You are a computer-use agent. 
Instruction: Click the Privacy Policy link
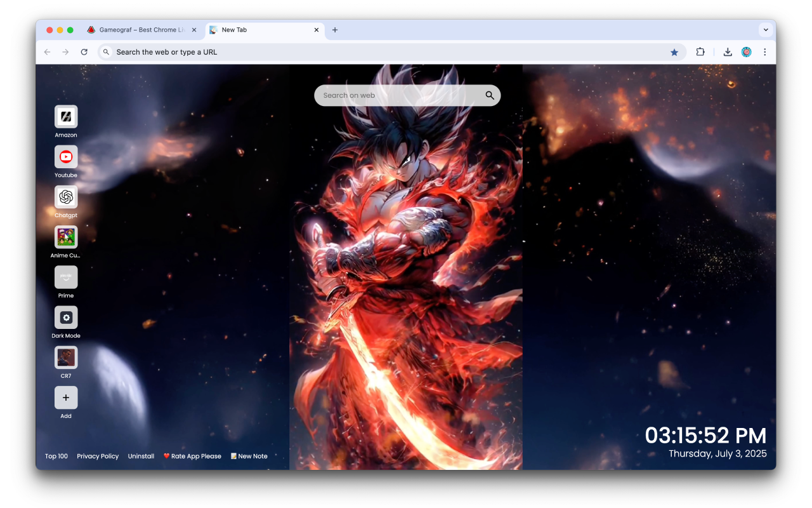tap(98, 456)
